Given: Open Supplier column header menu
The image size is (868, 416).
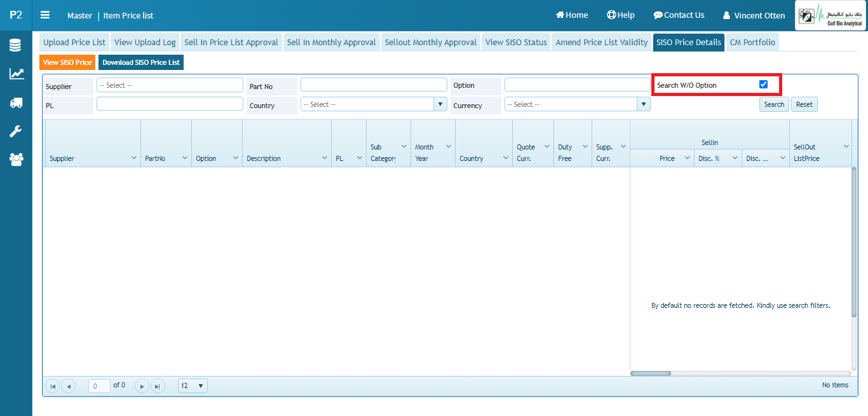Looking at the screenshot, I should pos(134,157).
